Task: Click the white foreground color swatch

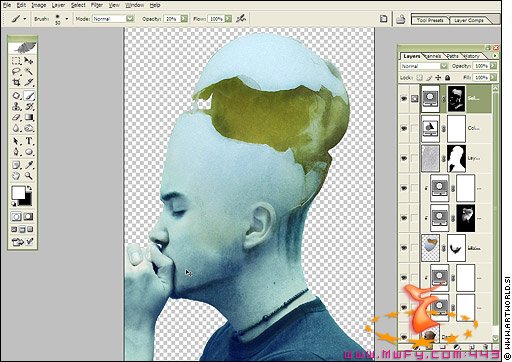Action: (x=18, y=192)
